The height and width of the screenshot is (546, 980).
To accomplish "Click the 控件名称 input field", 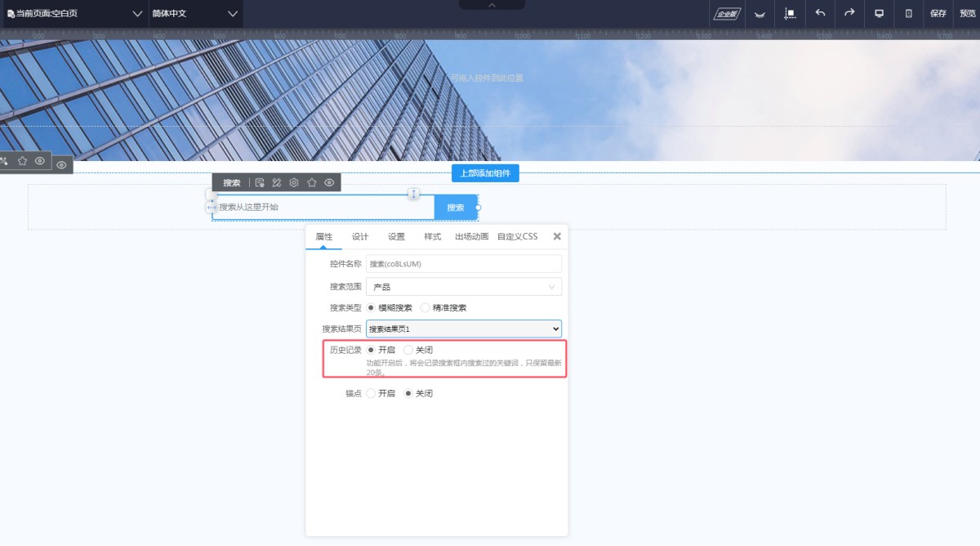I will point(463,264).
